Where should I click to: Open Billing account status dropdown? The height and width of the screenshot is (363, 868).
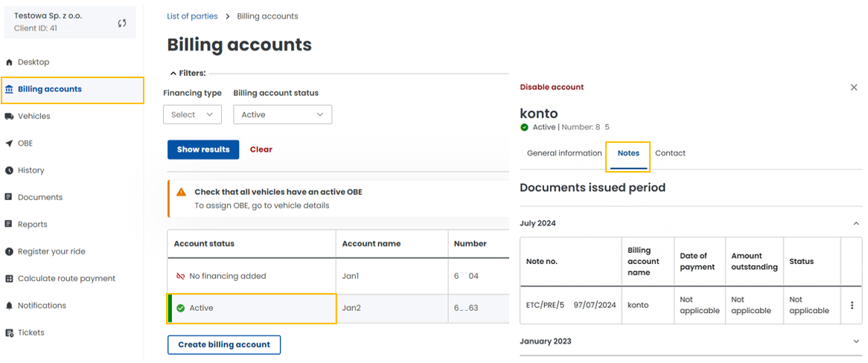point(282,115)
